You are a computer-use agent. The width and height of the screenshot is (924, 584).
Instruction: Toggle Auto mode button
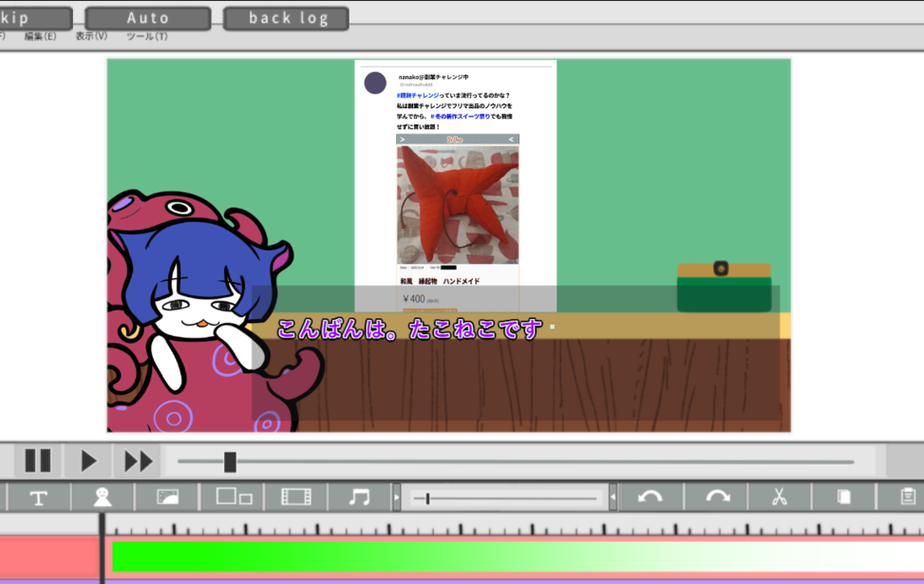click(148, 18)
